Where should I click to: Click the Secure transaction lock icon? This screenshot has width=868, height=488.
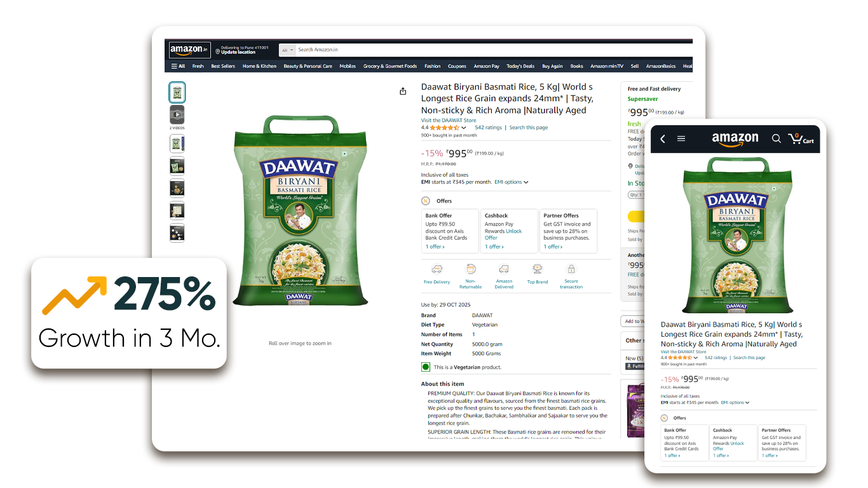tap(571, 269)
